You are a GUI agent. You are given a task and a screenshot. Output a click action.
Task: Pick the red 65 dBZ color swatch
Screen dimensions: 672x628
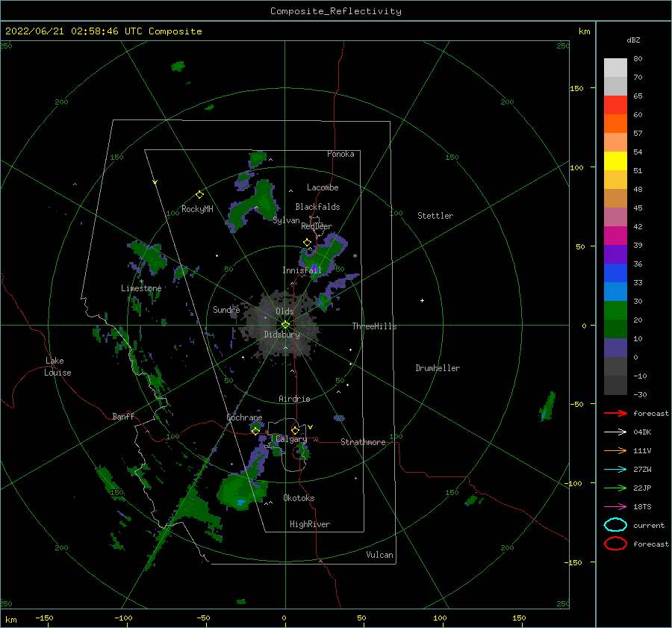(615, 105)
